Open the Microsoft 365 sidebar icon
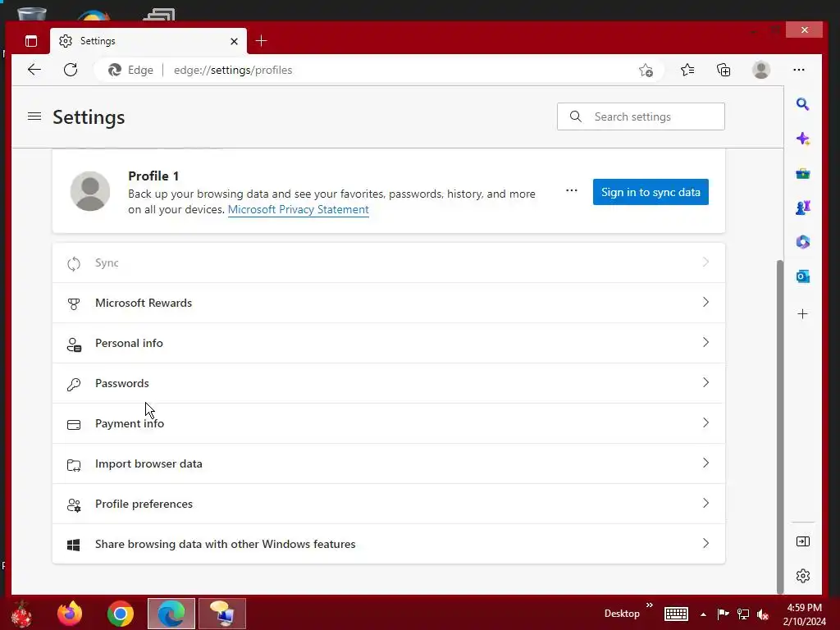 point(802,242)
